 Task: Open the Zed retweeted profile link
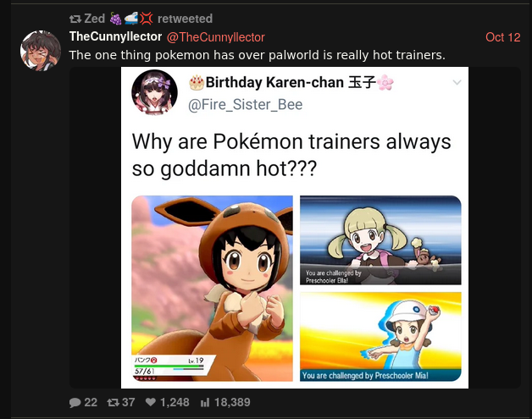[94, 19]
